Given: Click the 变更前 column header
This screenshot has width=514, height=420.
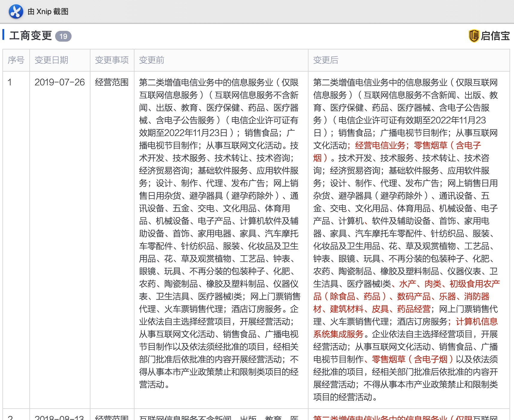Looking at the screenshot, I should click(152, 60).
